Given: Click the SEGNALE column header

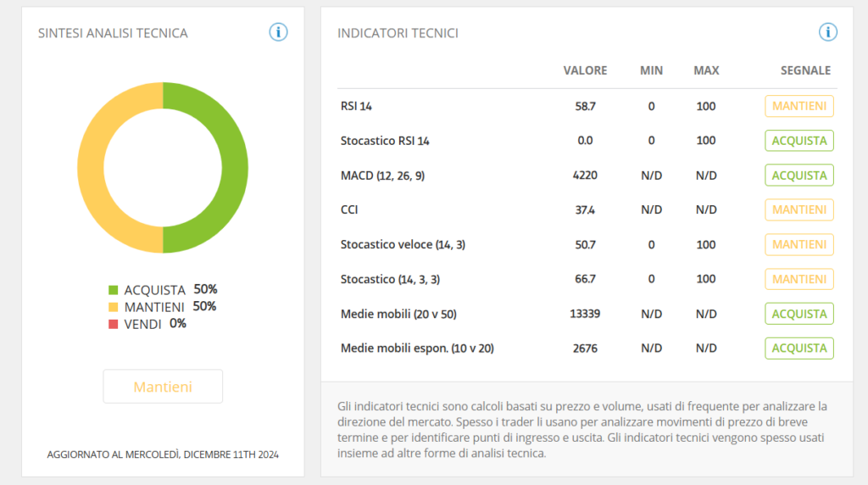Looking at the screenshot, I should click(x=805, y=70).
